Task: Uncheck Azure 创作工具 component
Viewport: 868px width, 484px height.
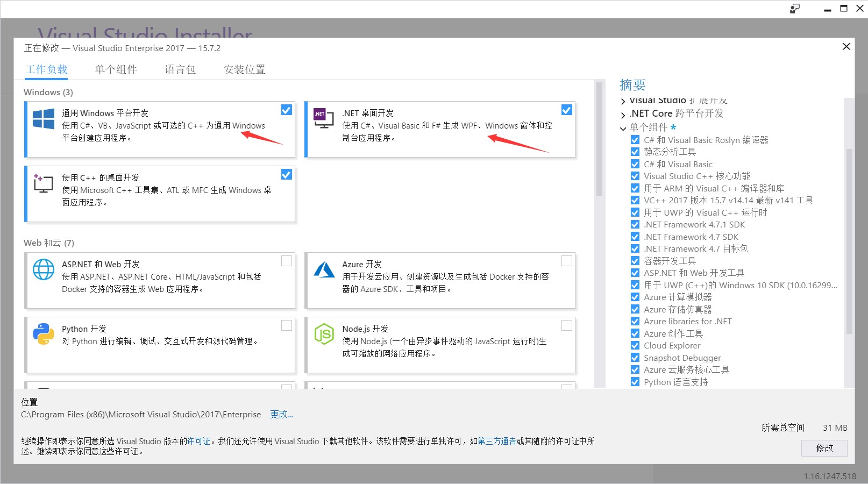Action: pos(635,333)
